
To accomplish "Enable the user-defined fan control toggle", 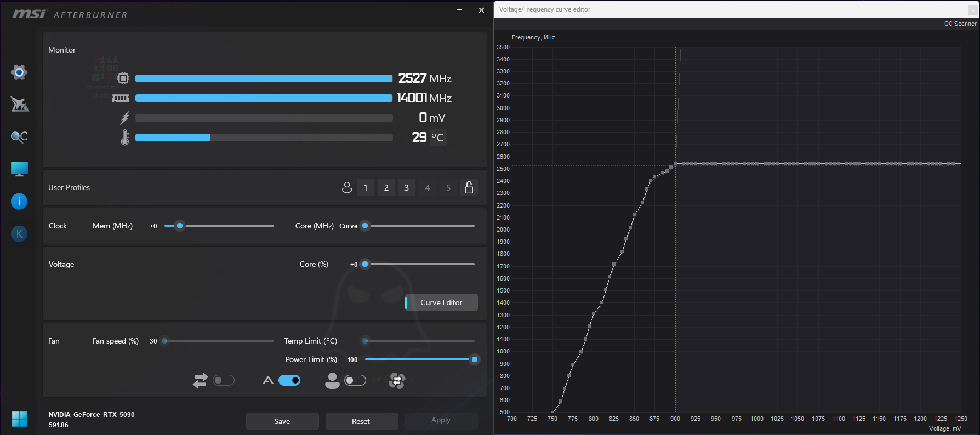I will point(355,380).
